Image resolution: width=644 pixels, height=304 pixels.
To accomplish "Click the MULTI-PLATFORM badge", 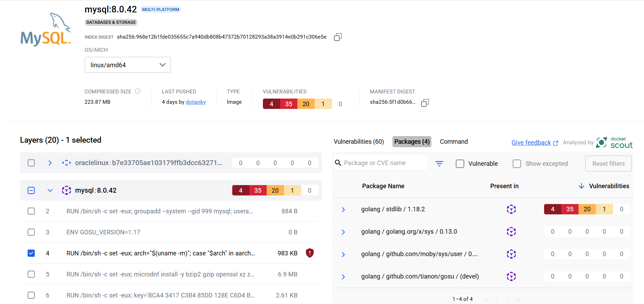I will [161, 10].
